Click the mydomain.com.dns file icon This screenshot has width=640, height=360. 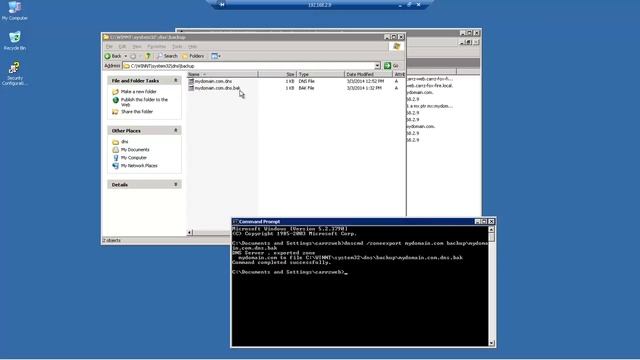[x=191, y=81]
